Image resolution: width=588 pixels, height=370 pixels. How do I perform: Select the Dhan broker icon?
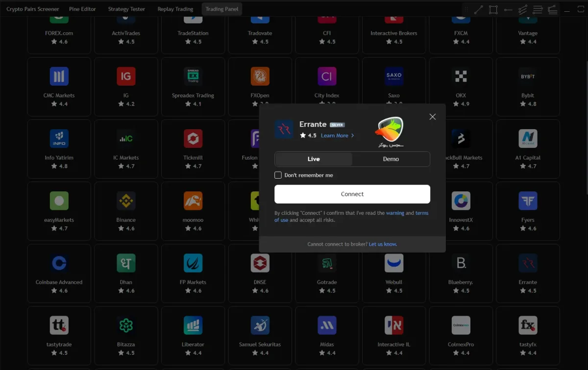[x=126, y=263]
